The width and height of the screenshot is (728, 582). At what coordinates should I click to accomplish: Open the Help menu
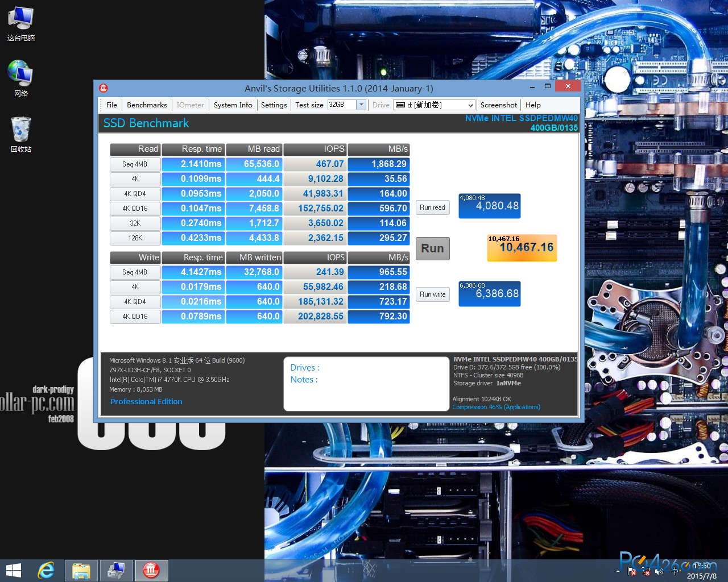(533, 105)
